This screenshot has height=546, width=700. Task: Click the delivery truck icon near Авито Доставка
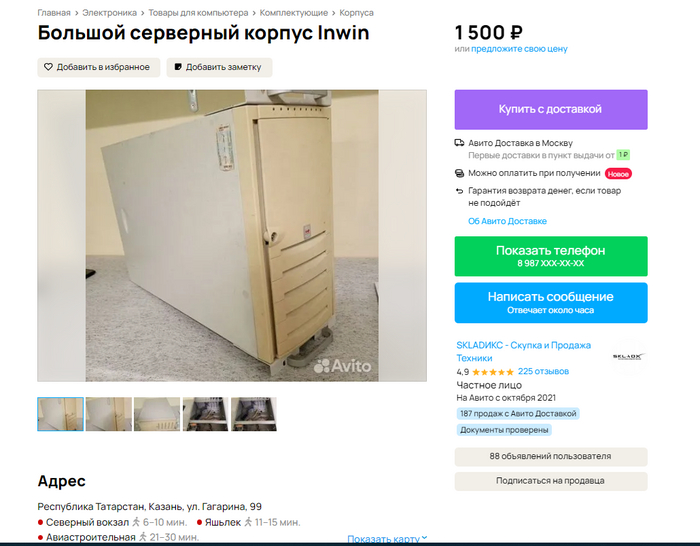459,143
